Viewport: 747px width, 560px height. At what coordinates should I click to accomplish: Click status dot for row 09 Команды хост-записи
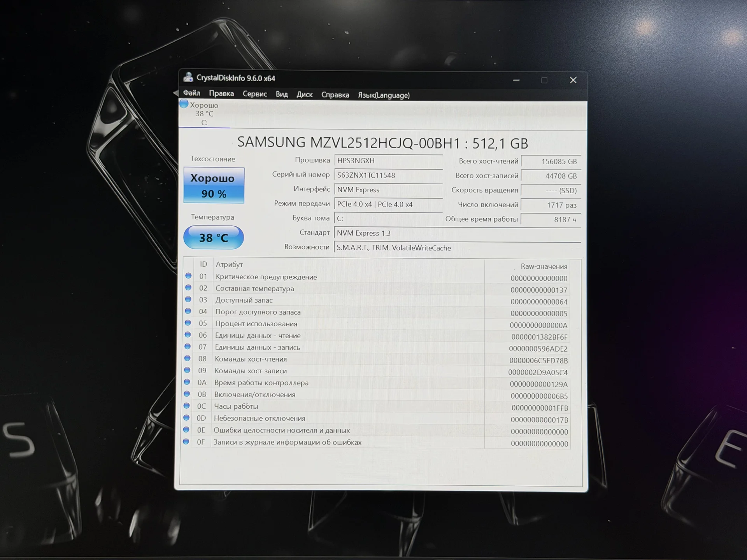point(187,370)
